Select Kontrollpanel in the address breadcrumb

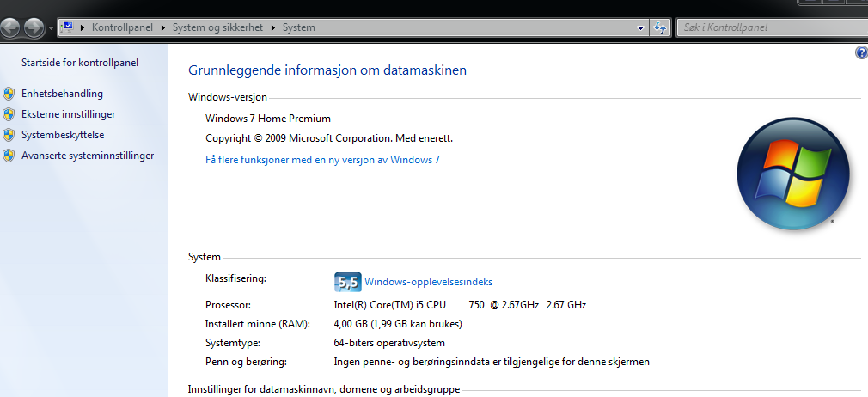pos(122,27)
